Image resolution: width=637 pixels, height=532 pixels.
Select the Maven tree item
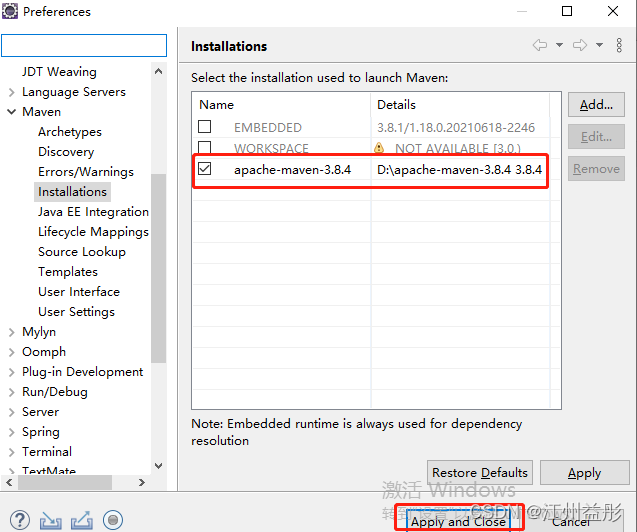click(41, 112)
